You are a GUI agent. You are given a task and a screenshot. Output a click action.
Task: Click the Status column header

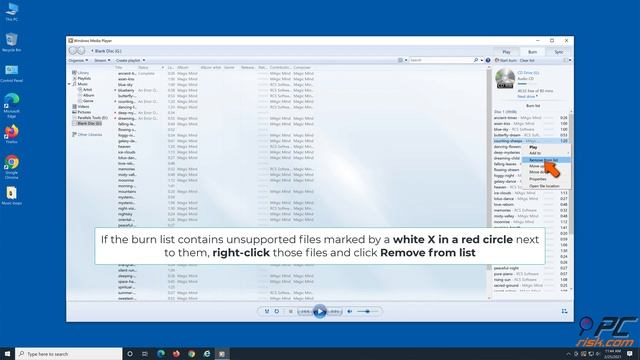pos(143,67)
